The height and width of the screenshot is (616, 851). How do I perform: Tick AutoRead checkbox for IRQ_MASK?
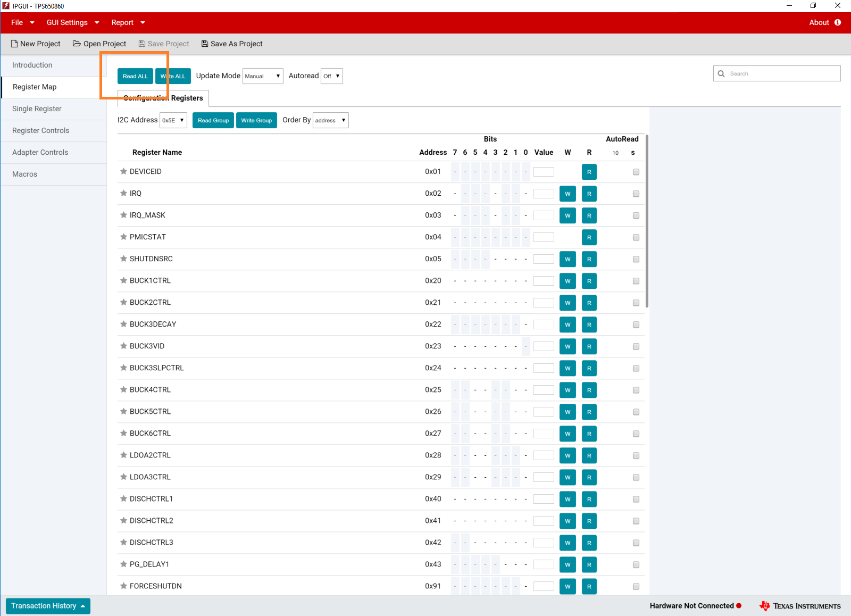click(x=636, y=215)
